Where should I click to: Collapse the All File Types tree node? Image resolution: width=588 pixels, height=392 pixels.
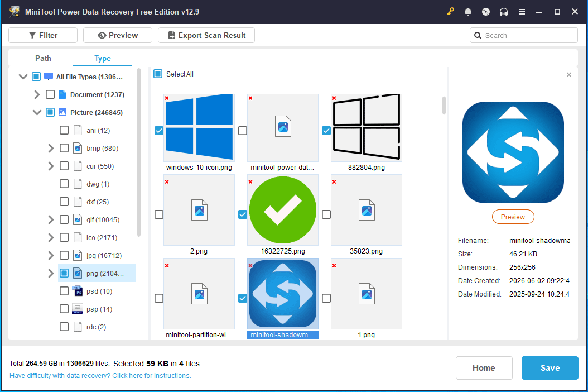click(23, 77)
